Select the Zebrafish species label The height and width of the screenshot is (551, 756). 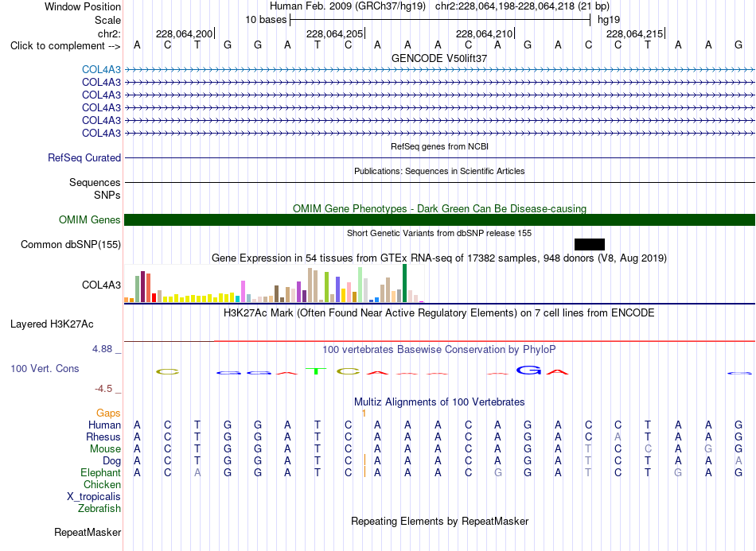click(99, 508)
